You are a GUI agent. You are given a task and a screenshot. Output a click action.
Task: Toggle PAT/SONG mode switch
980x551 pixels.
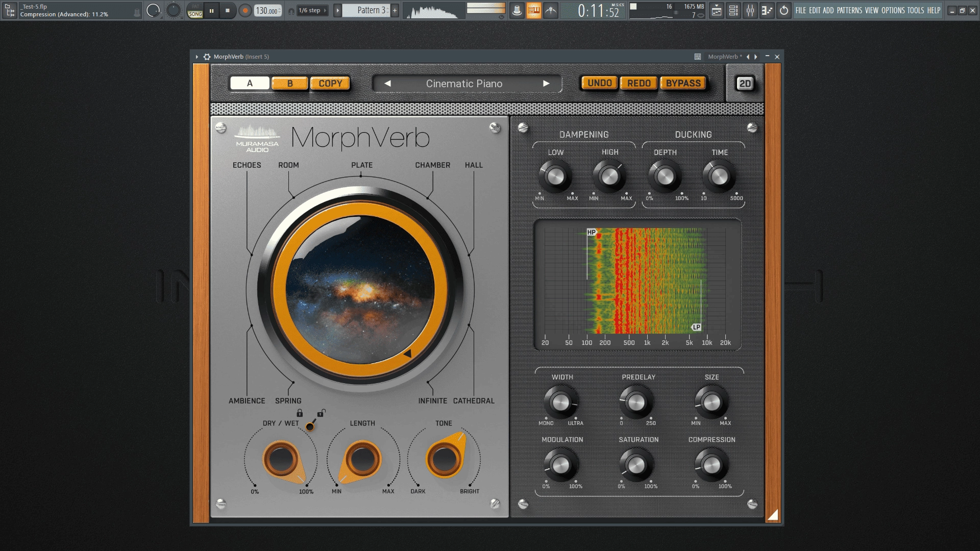[195, 11]
